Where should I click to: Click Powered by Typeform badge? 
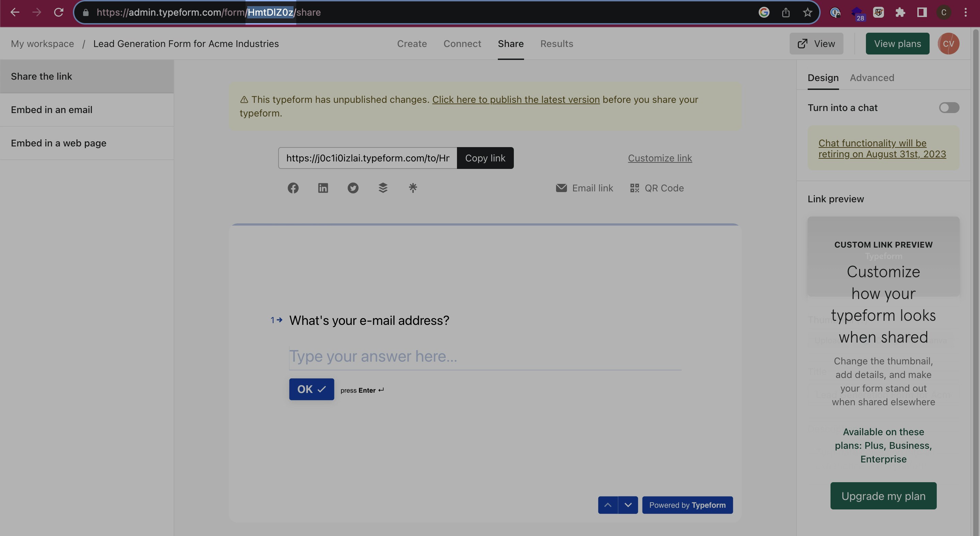click(x=687, y=505)
